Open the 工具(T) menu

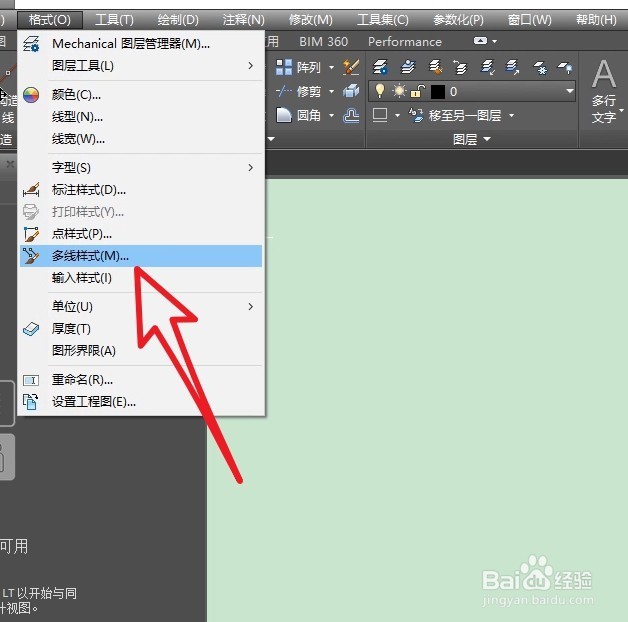[114, 20]
